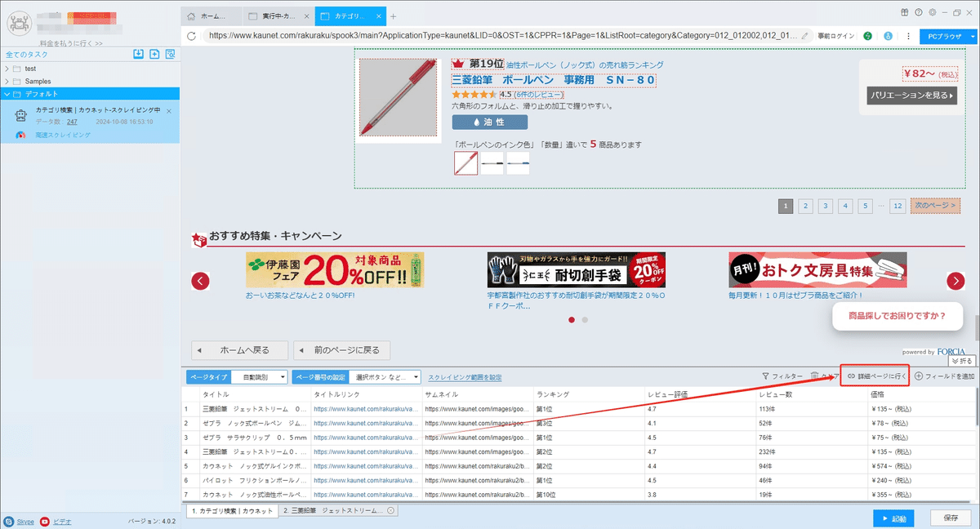980x529 pixels.
Task: Select bottom tab 1. カテゴリ検索 | カウネット
Action: coord(231,510)
